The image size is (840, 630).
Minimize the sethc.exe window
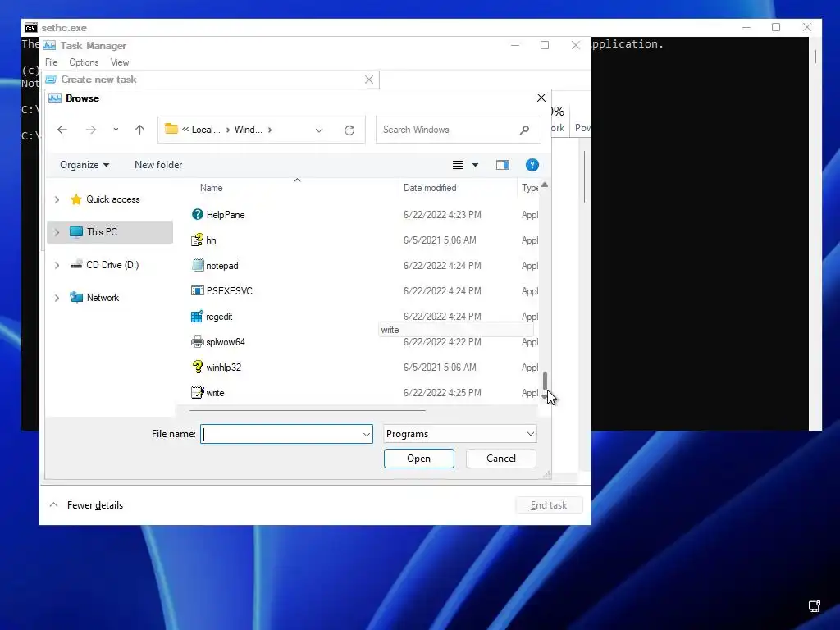(746, 27)
